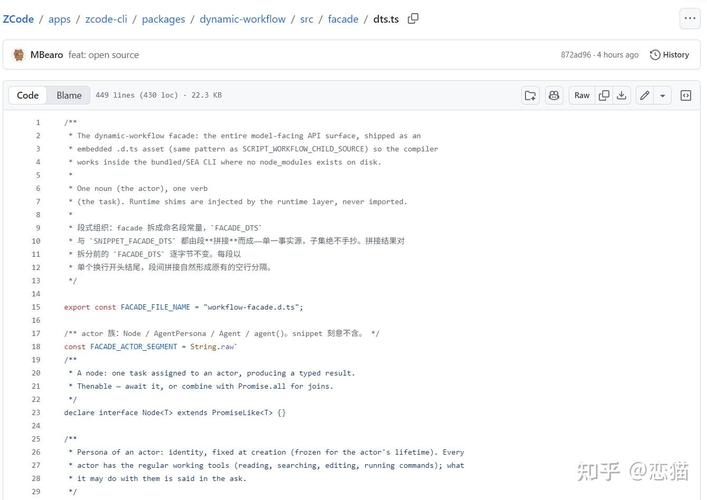Open file in codespace or new file icon

coord(530,95)
